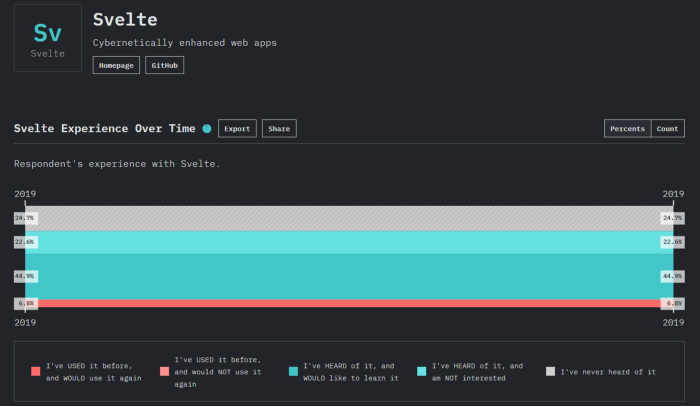Open the Svelte GitHub link
Image resolution: width=700 pixels, height=406 pixels.
click(164, 65)
